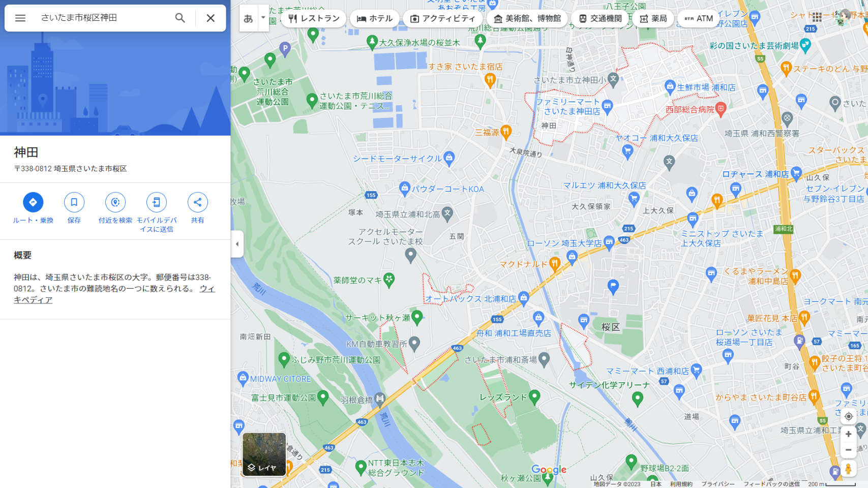
Task: Click the さいたま市浦和斎場 marker
Action: tap(544, 359)
